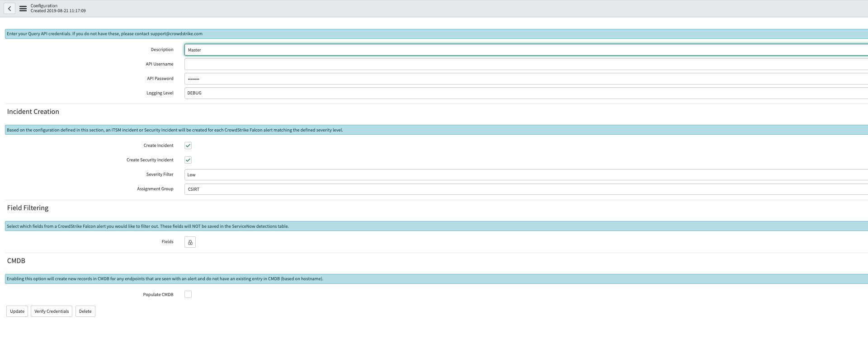
Task: Click the Logging Level label
Action: (160, 93)
